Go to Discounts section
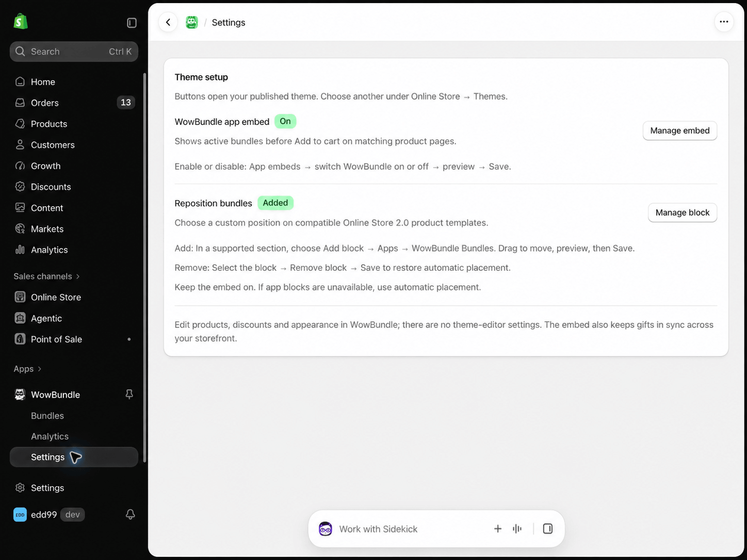Viewport: 747px width, 560px height. point(74,187)
